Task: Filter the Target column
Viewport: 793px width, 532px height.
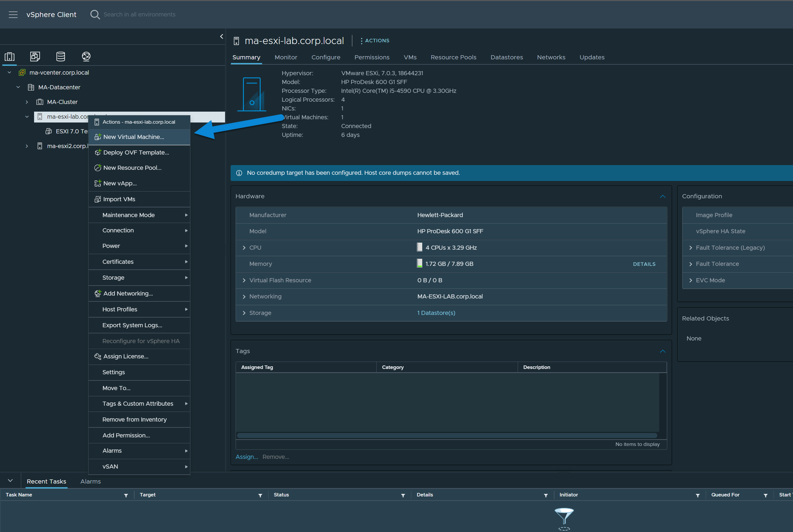Action: point(260,495)
